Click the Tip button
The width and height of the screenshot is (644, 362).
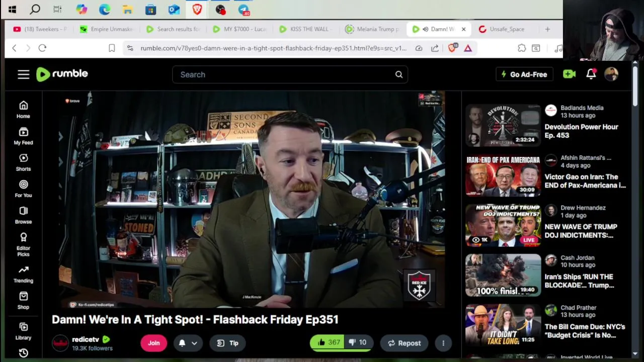pyautogui.click(x=227, y=343)
